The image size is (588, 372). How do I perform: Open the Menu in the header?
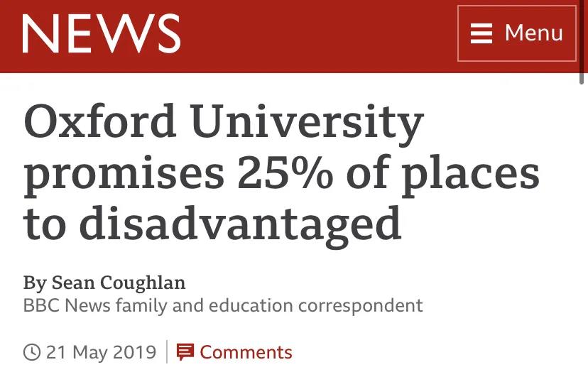click(516, 33)
